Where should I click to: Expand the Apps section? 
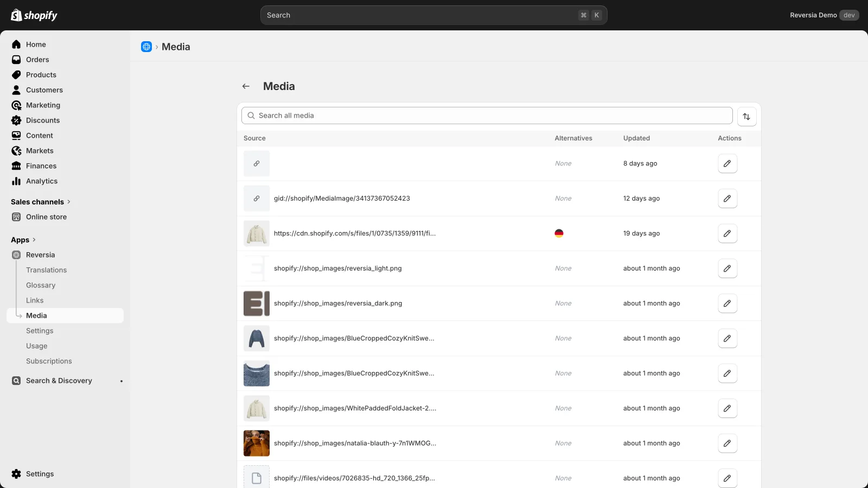[x=23, y=240]
